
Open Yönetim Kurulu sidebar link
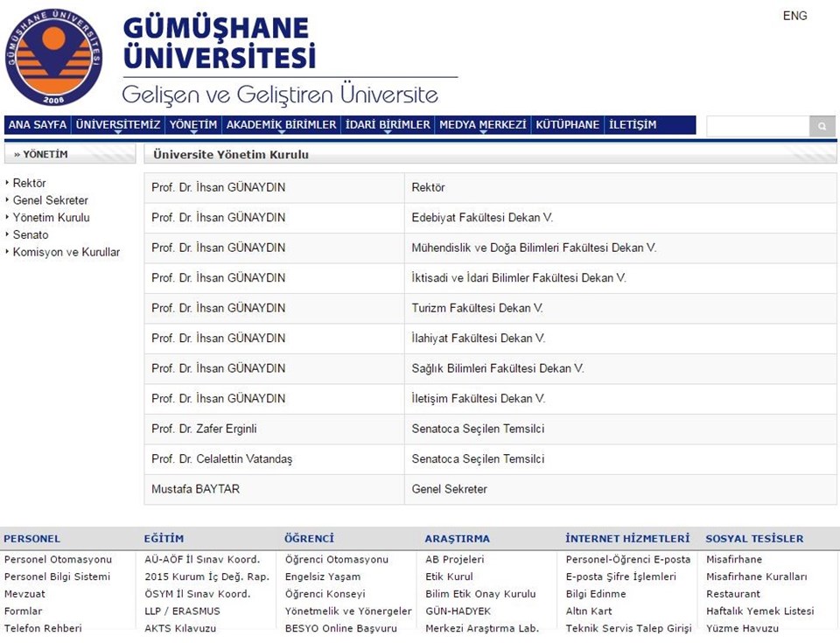pos(51,218)
